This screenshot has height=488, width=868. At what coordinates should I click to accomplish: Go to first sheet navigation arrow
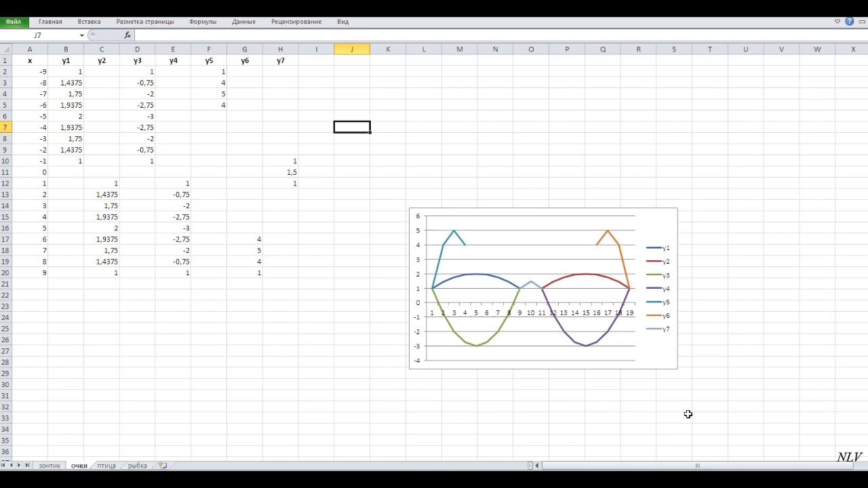tap(3, 466)
